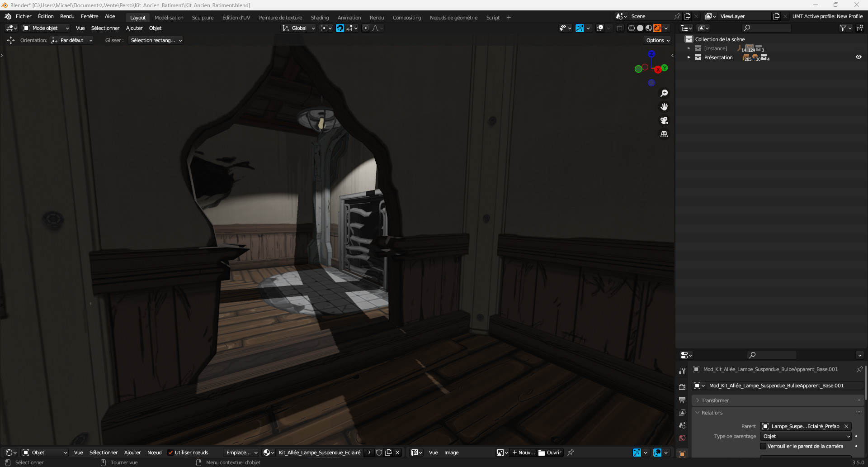Open the Render properties tab
This screenshot has height=467, width=868.
tap(682, 387)
